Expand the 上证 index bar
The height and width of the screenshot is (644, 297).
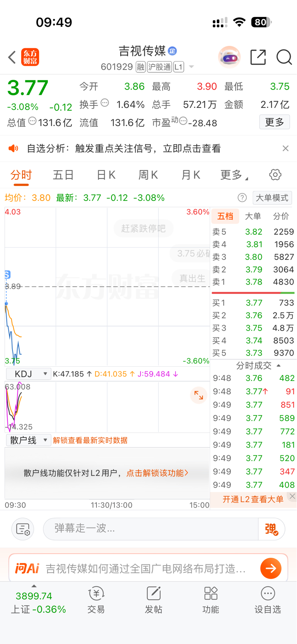point(34,586)
